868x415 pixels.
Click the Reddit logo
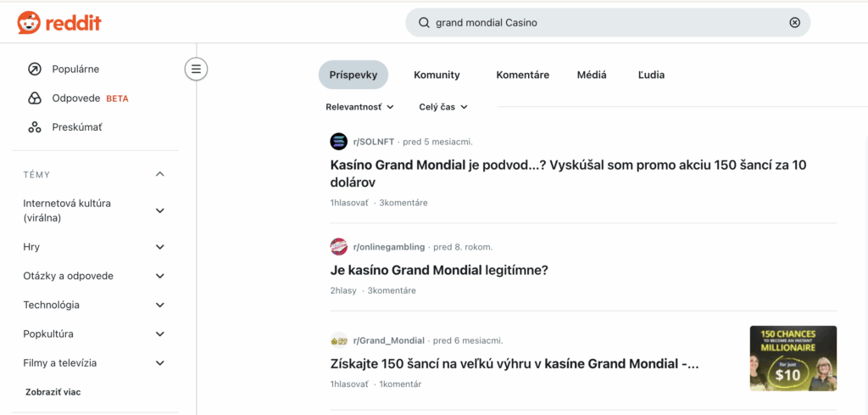pos(59,23)
